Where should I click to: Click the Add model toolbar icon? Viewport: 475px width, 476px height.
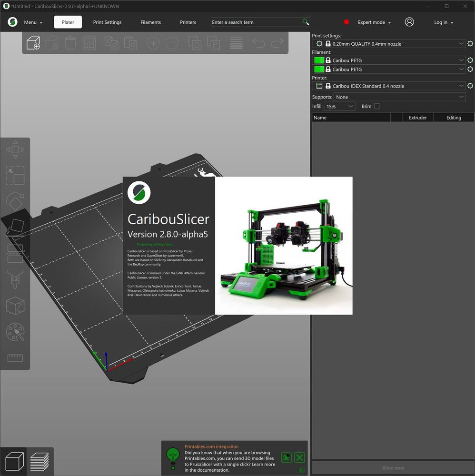pos(33,43)
